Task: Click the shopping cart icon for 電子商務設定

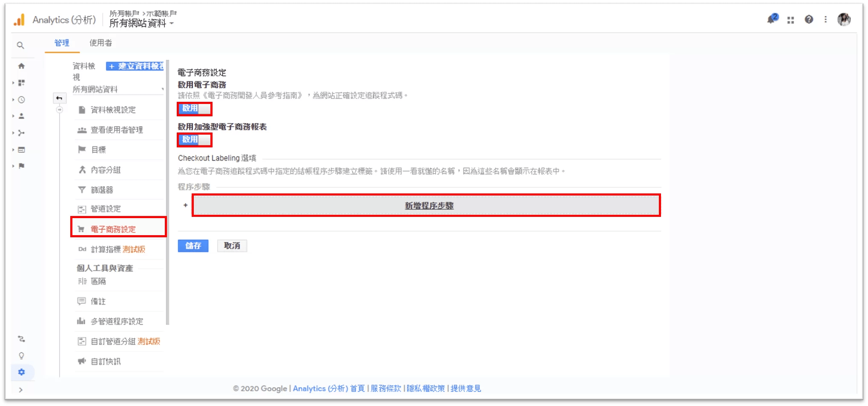Action: (81, 229)
